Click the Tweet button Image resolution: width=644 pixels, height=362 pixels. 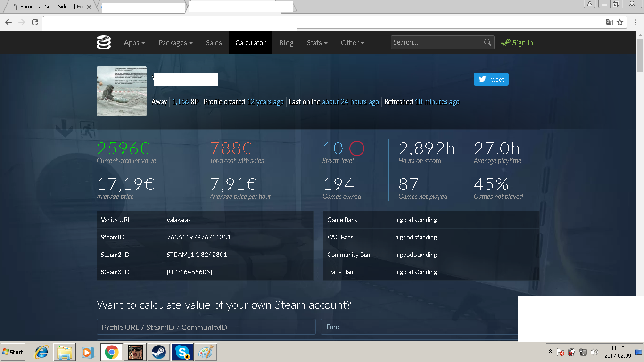(491, 79)
